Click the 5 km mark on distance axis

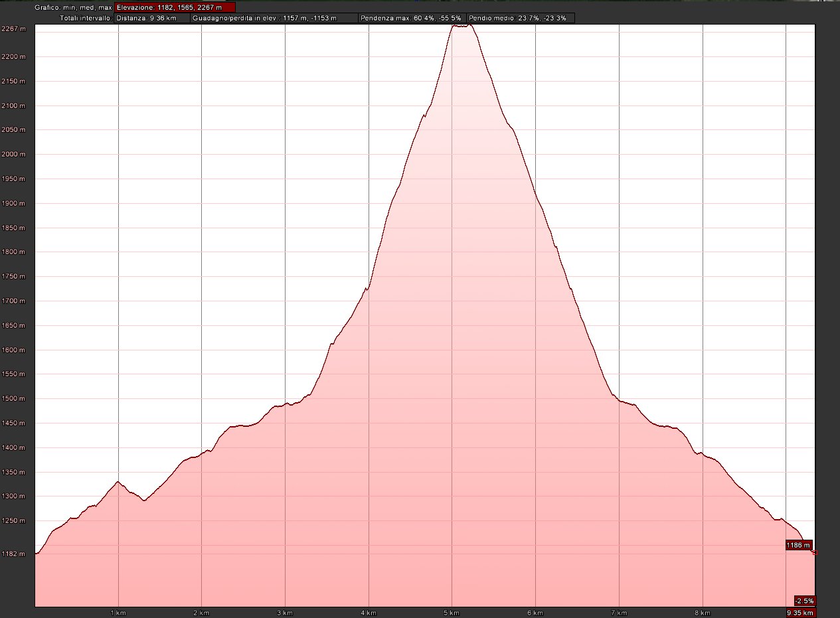click(x=452, y=613)
